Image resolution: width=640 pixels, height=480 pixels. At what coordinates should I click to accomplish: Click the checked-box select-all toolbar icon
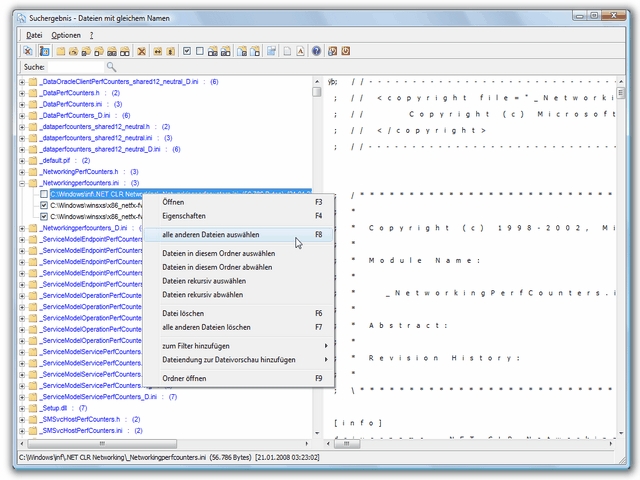(186, 51)
